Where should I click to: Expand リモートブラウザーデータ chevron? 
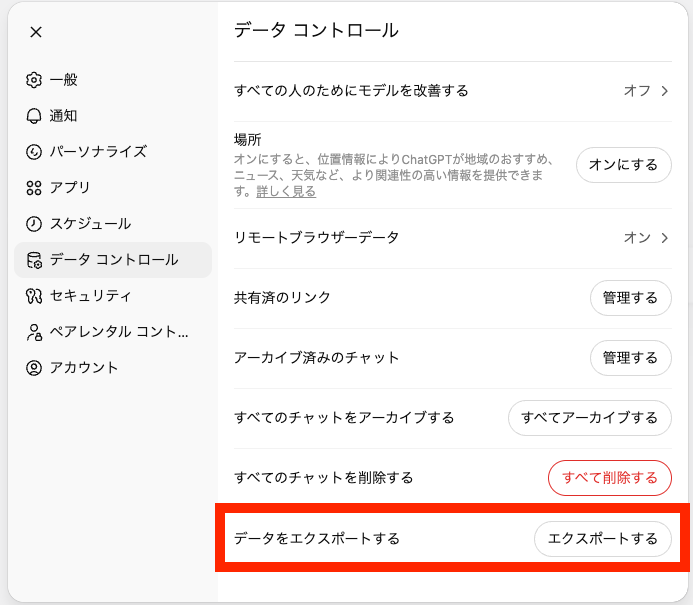coord(664,238)
